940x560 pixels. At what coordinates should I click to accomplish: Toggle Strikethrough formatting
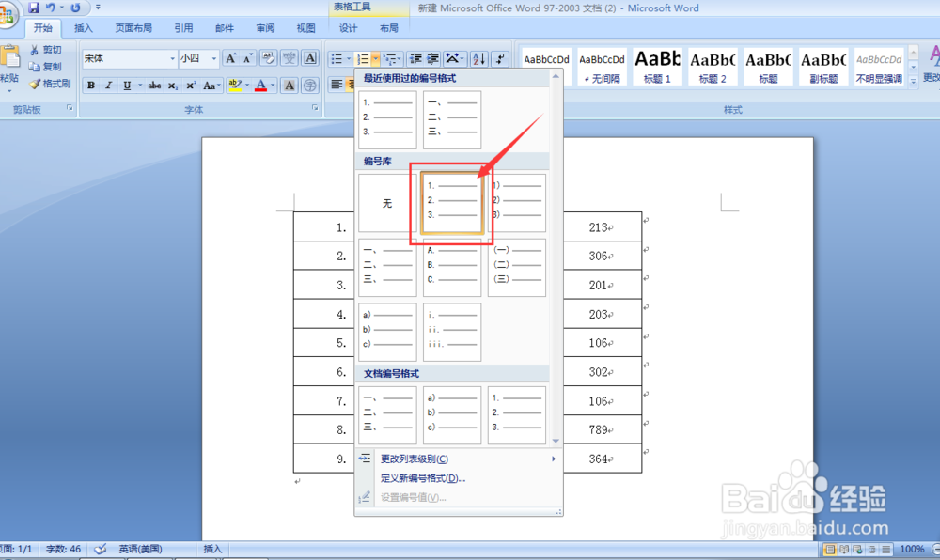(154, 86)
